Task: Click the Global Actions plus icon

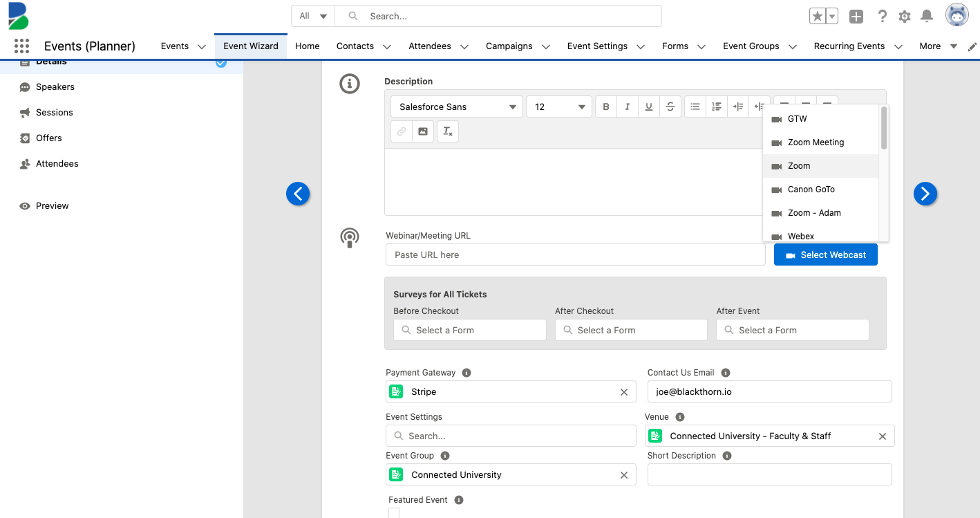Action: click(856, 17)
